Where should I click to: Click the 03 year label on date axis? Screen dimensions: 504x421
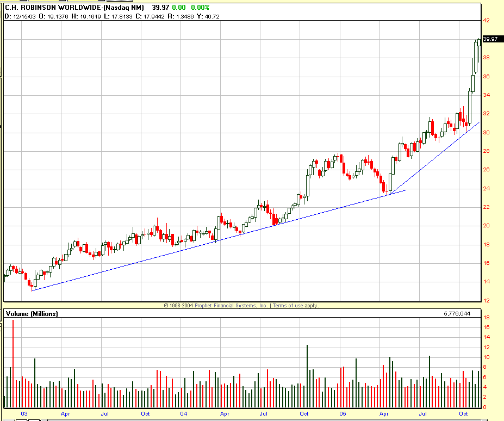pos(24,413)
